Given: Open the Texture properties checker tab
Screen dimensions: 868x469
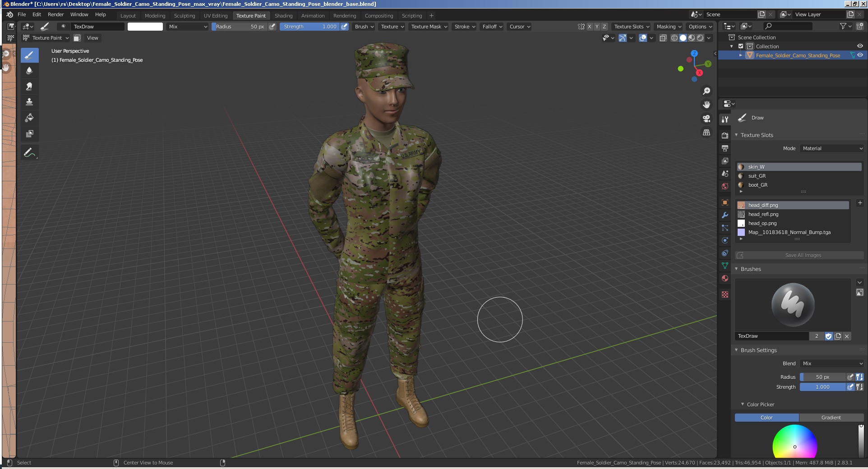Looking at the screenshot, I should (725, 294).
